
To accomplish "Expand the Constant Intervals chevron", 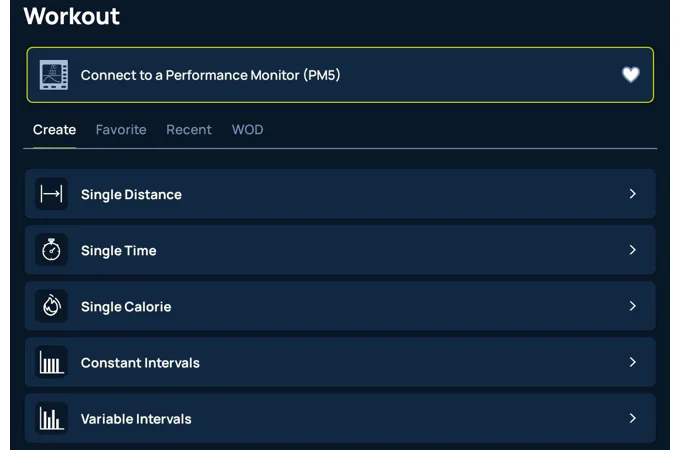I will 632,362.
